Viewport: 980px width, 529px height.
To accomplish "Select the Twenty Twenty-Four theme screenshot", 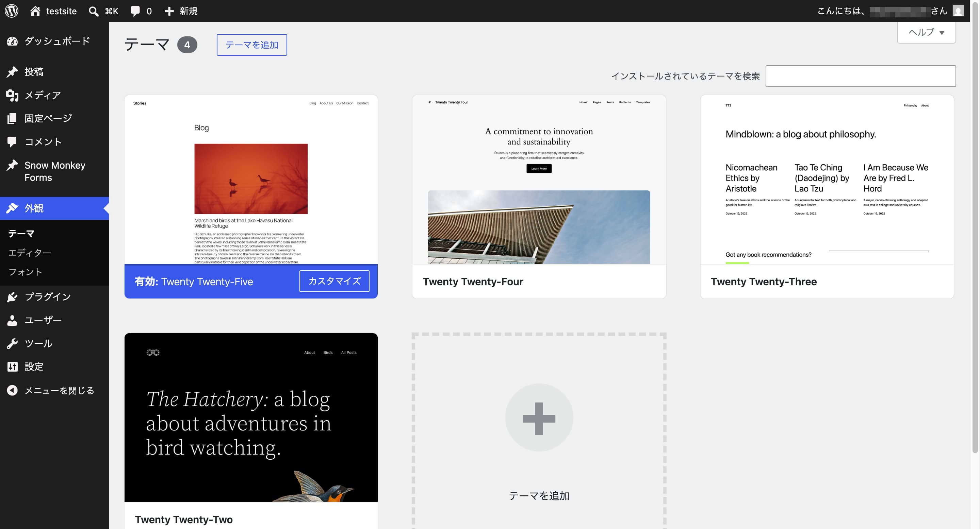I will 539,180.
